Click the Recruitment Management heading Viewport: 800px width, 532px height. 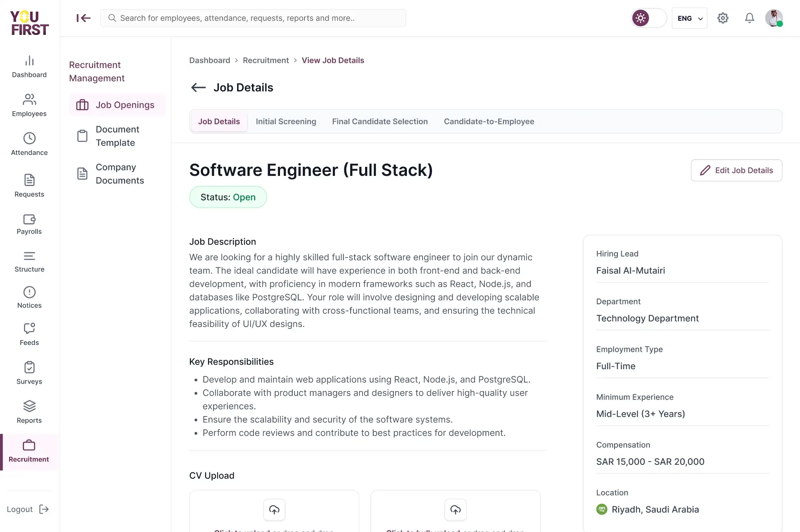(97, 71)
